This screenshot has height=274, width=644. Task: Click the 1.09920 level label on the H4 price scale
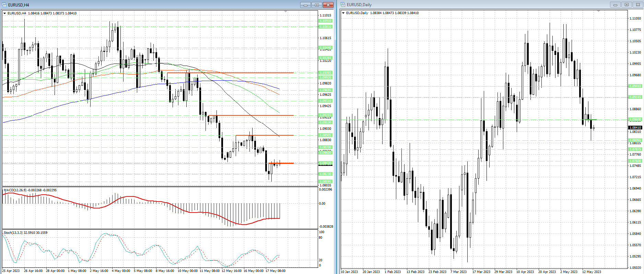pyautogui.click(x=326, y=78)
